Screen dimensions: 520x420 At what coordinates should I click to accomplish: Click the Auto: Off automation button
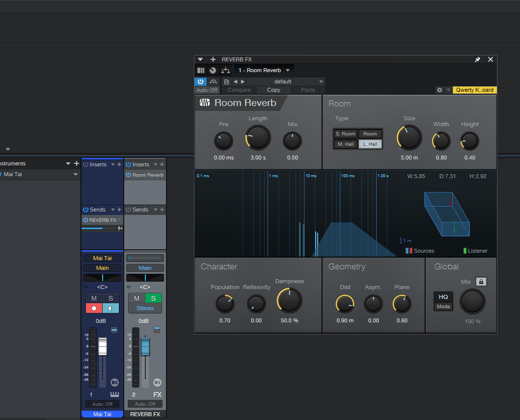pos(207,90)
